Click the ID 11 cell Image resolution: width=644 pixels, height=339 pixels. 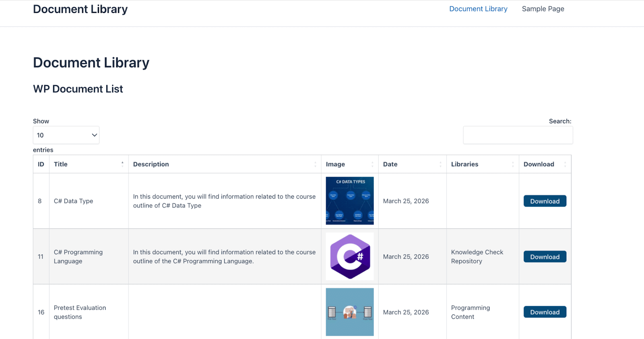click(x=41, y=257)
